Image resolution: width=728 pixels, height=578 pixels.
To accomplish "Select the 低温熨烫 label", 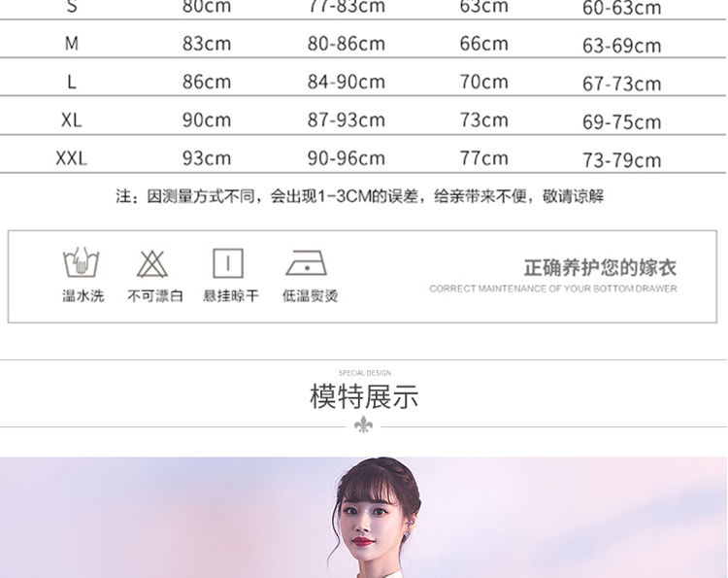I will click(310, 295).
